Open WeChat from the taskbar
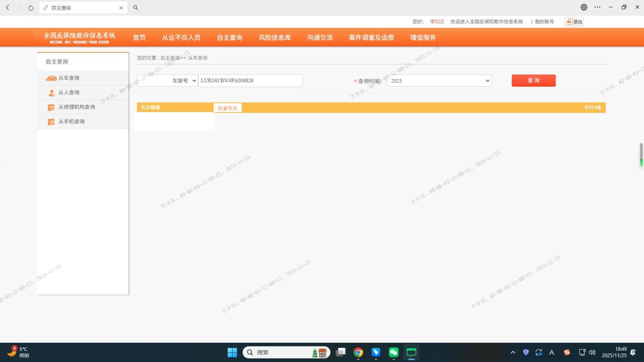The image size is (644, 362). 393,353
